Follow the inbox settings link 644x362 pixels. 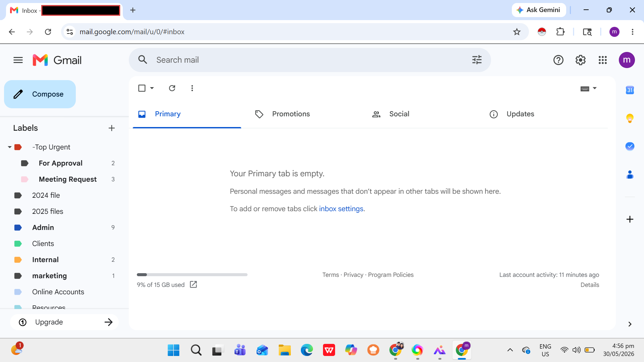(x=341, y=209)
